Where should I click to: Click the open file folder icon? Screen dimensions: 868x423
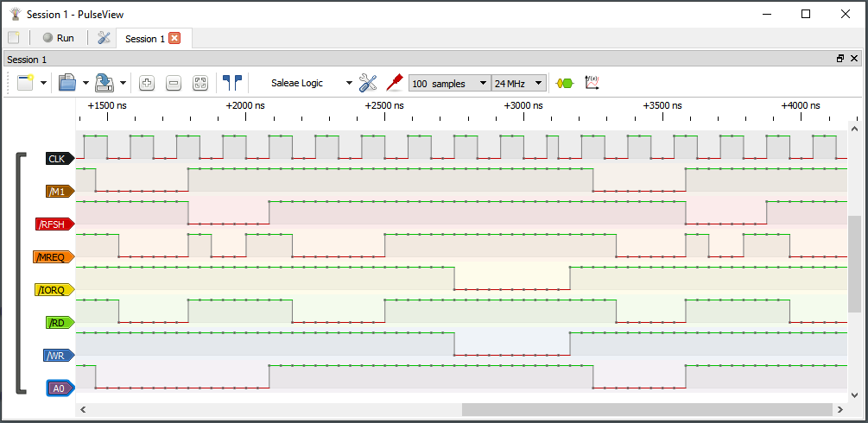coord(67,83)
